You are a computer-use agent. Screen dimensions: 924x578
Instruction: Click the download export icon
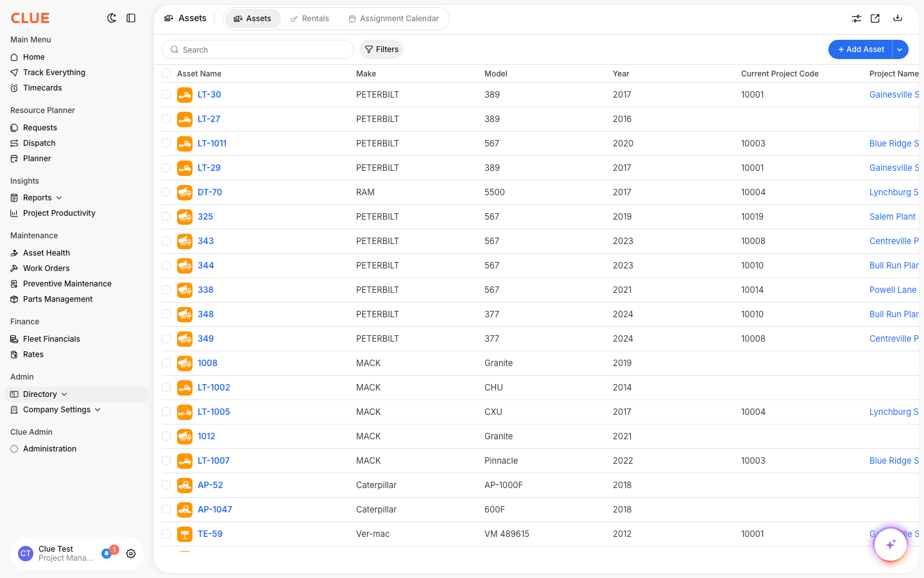[x=898, y=18]
